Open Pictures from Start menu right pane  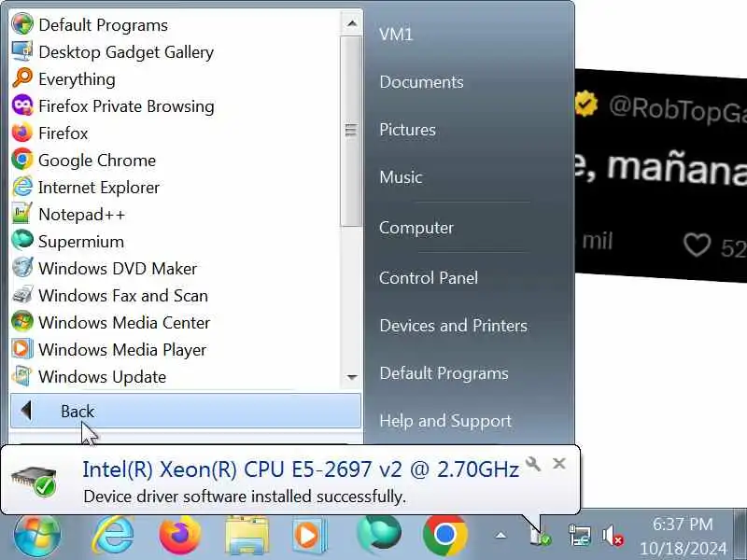coord(407,130)
